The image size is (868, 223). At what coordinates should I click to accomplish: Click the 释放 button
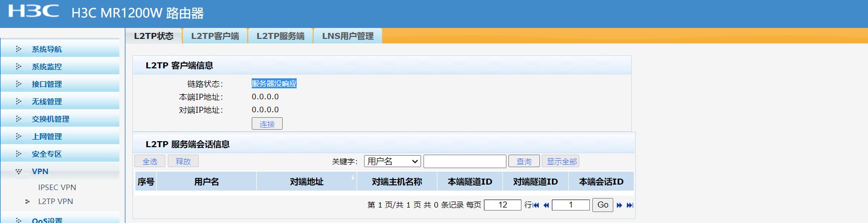183,161
